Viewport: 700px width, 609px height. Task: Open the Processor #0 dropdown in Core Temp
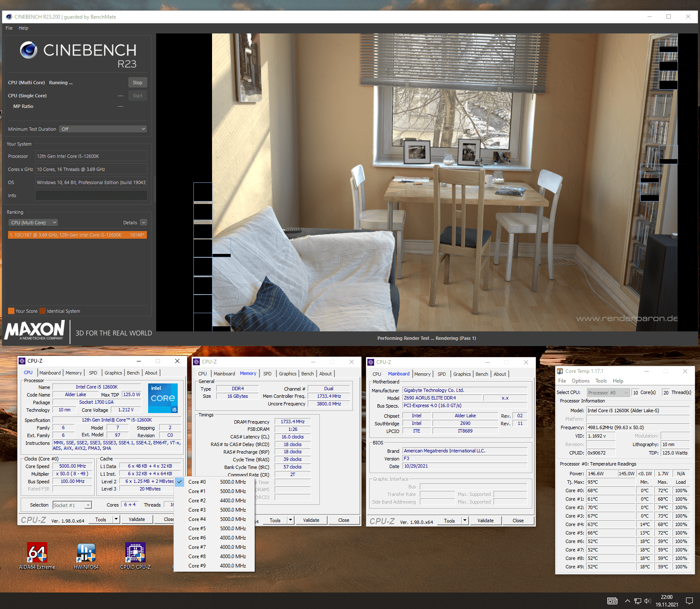point(608,393)
